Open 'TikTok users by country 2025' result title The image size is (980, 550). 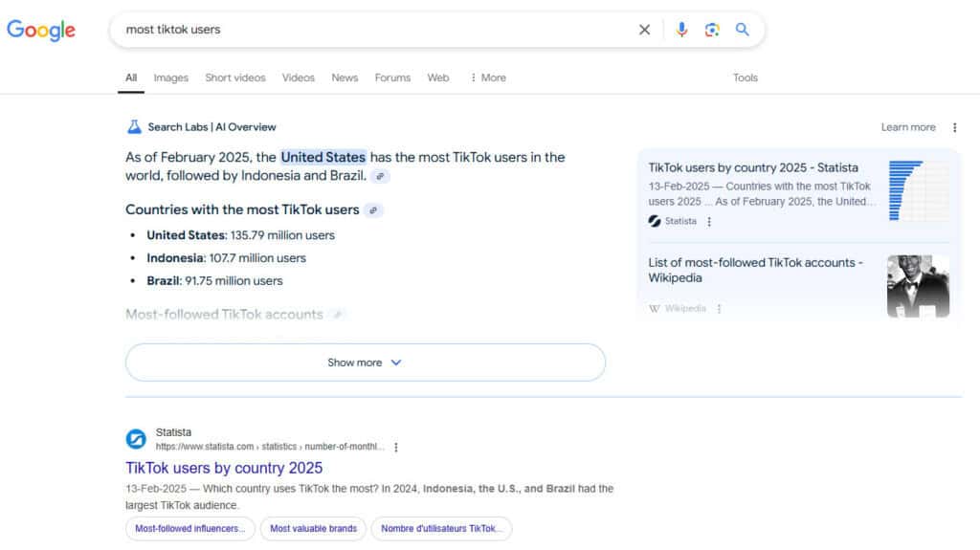pyautogui.click(x=224, y=468)
